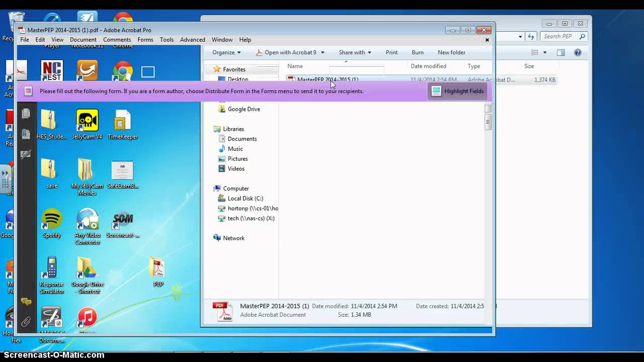644x362 pixels.
Task: Sort by the Name column header
Action: pos(295,66)
